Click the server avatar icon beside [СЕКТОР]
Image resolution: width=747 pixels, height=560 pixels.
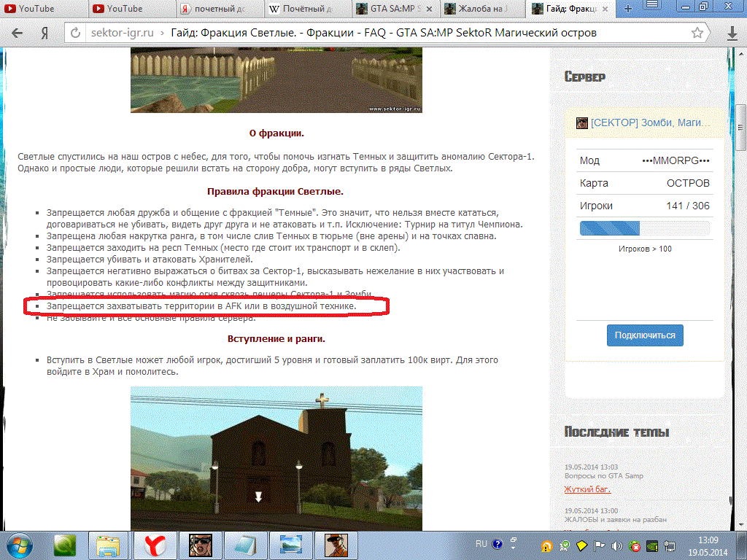pos(581,122)
